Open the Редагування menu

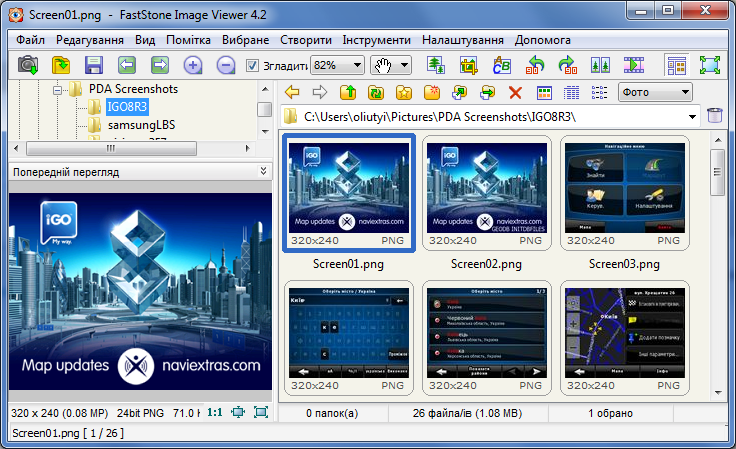[x=90, y=40]
